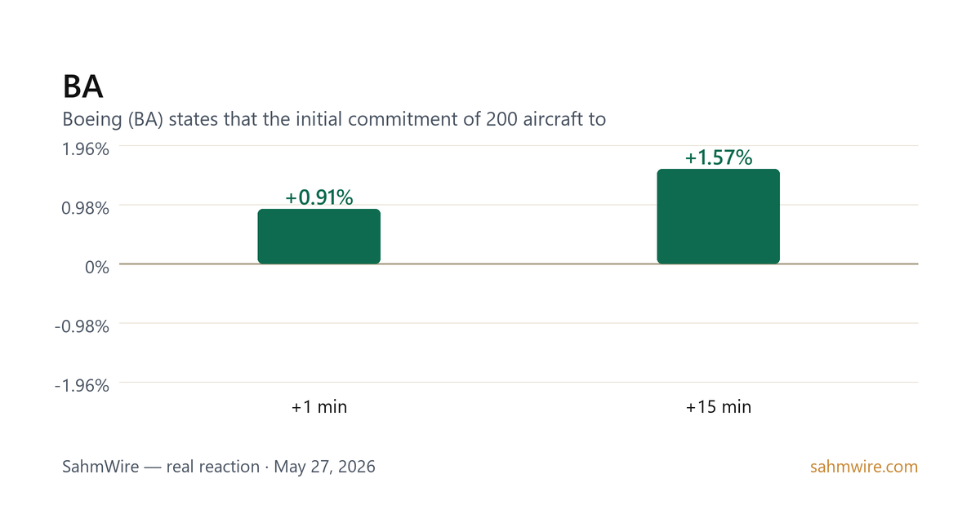Click the May 27, 2026 date text
Screen dimensions: 980x514
pyautogui.click(x=324, y=467)
